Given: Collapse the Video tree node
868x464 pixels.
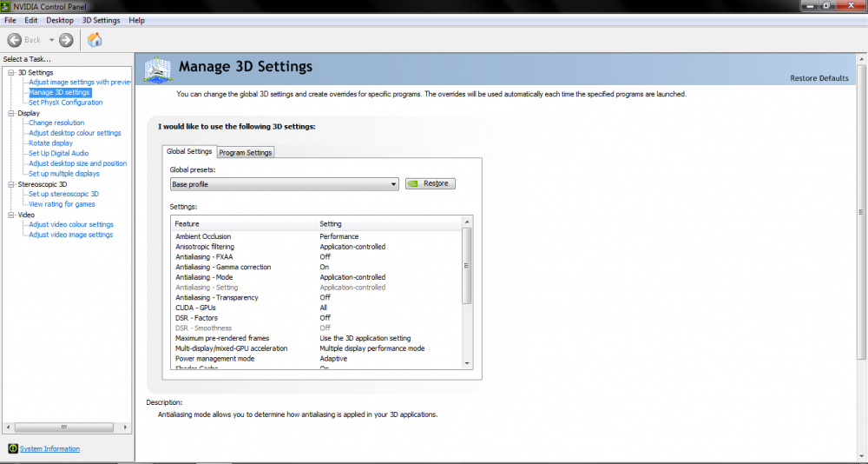Looking at the screenshot, I should [11, 215].
